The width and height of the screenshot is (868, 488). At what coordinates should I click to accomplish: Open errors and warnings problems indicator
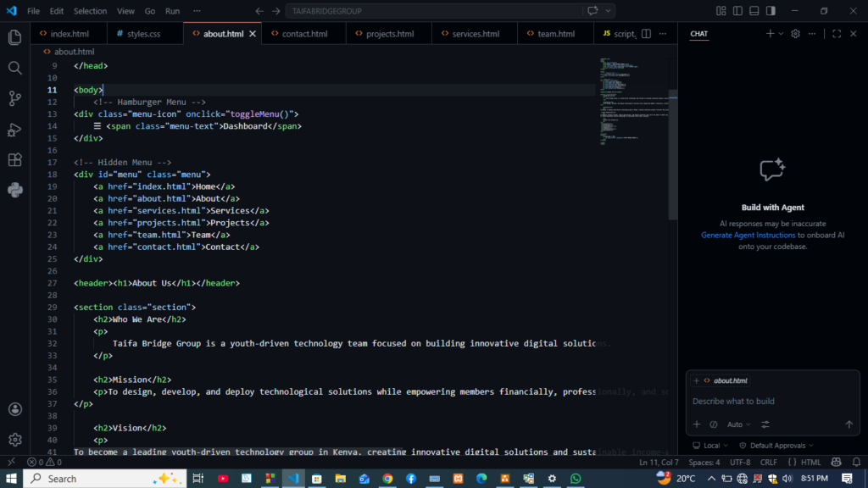[44, 462]
